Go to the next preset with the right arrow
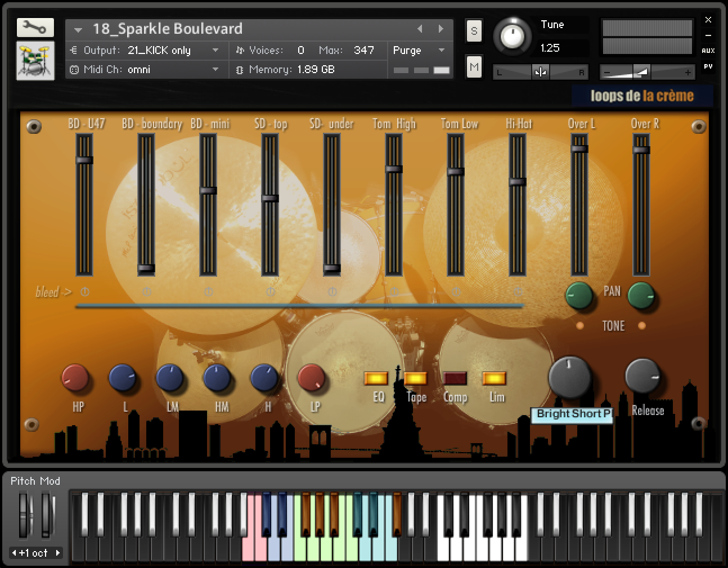 [439, 29]
